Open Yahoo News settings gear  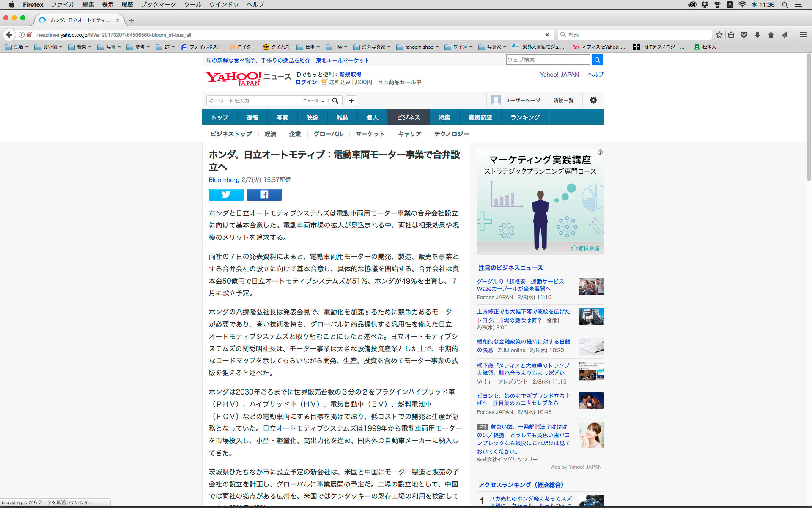point(593,100)
